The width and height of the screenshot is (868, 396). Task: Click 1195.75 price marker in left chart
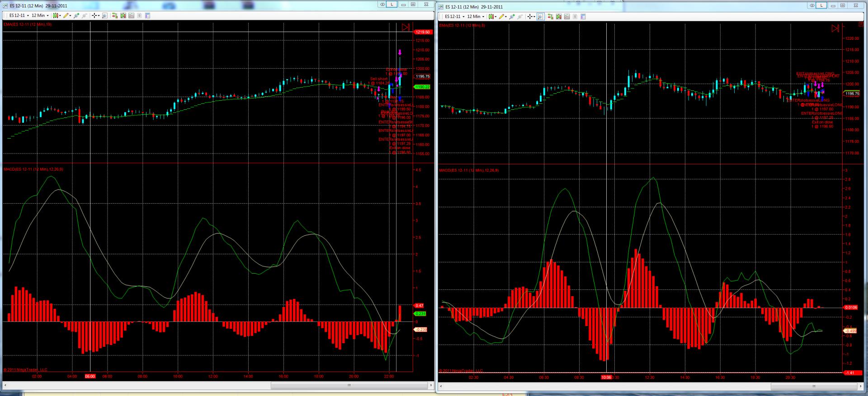tap(423, 77)
